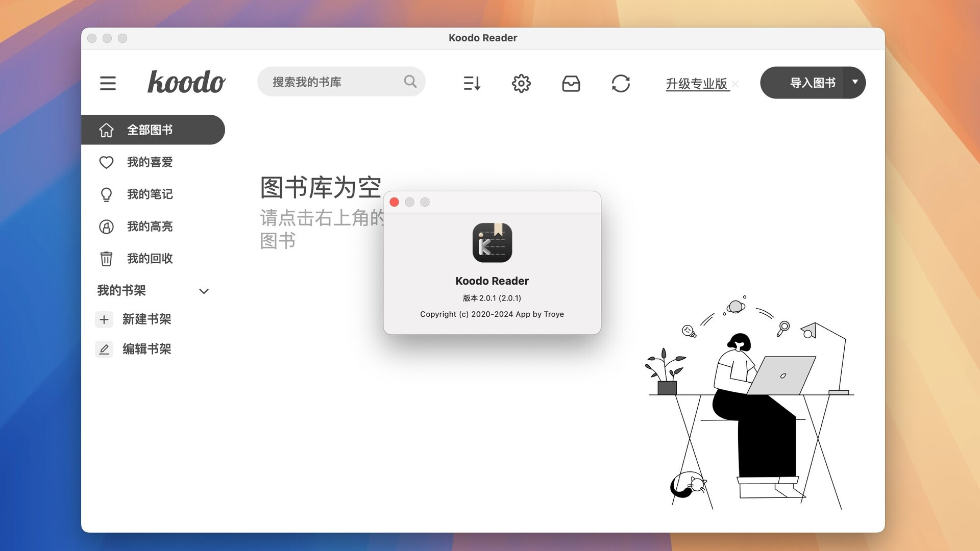The width and height of the screenshot is (980, 551).
Task: Click the koodo logo
Action: [186, 82]
